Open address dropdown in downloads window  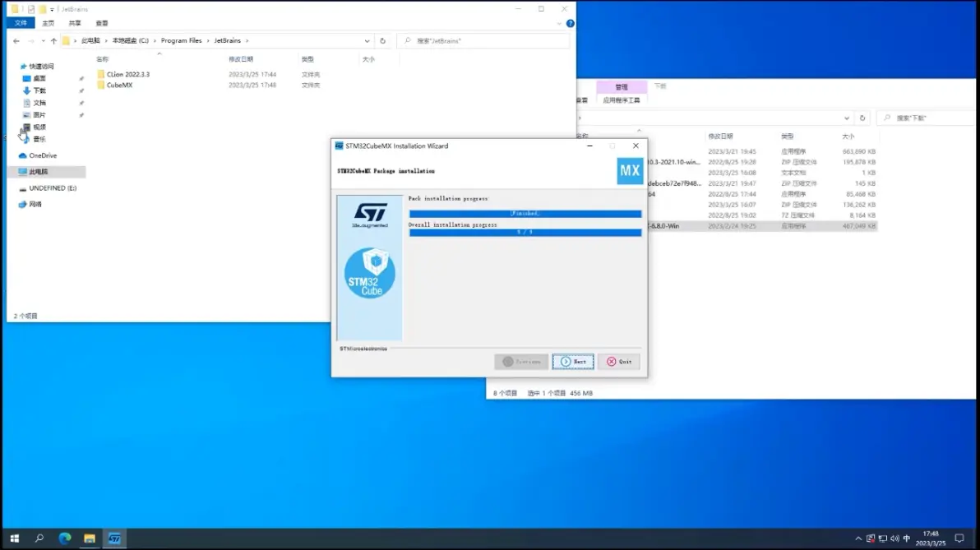click(x=846, y=118)
